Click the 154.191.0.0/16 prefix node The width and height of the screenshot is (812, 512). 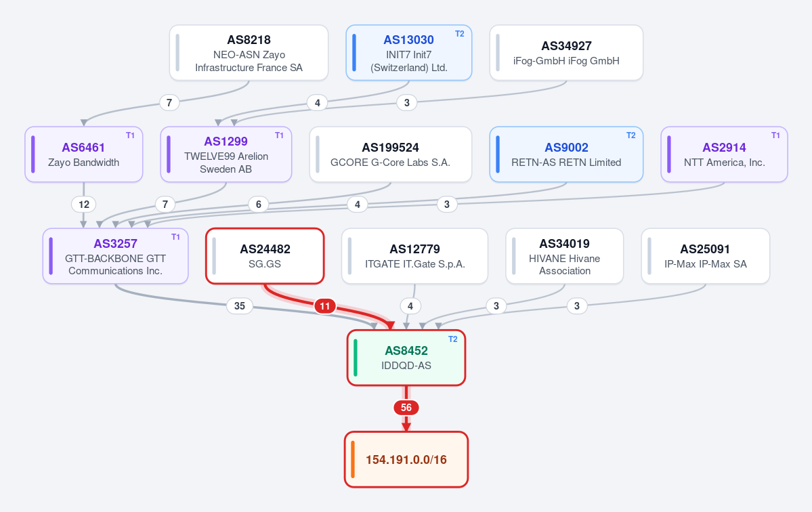(x=406, y=459)
